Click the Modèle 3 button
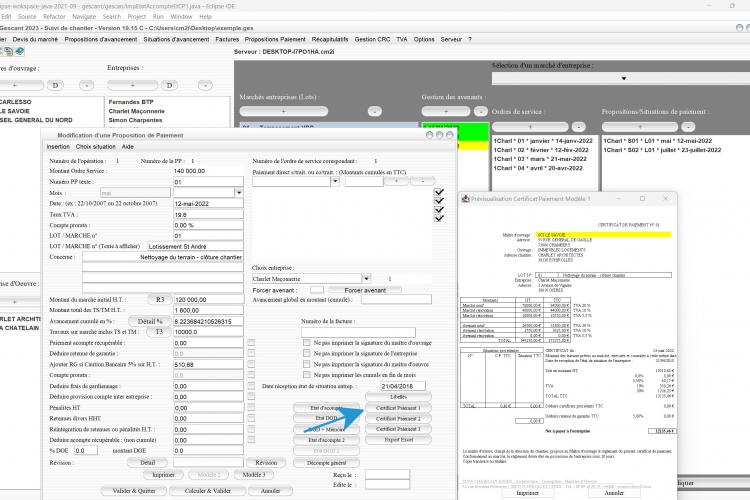 pyautogui.click(x=254, y=474)
